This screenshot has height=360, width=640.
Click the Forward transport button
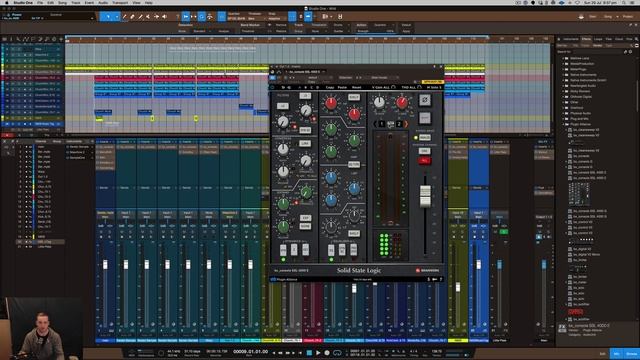(288, 353)
